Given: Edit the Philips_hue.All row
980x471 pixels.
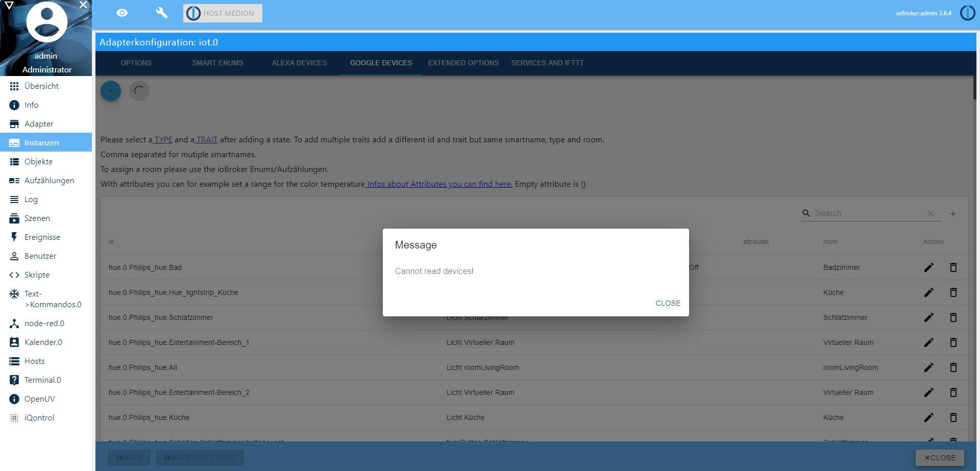Looking at the screenshot, I should click(929, 367).
